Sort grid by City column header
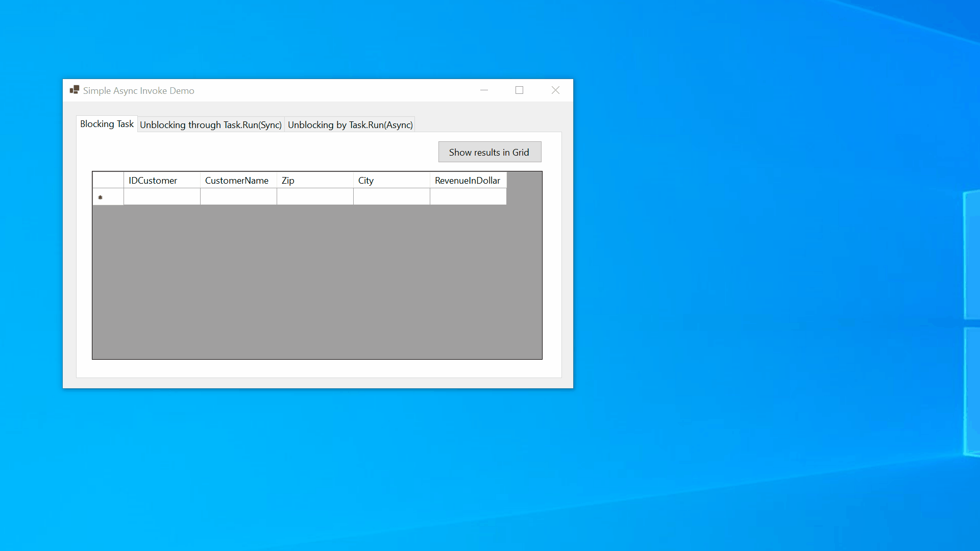 point(391,180)
